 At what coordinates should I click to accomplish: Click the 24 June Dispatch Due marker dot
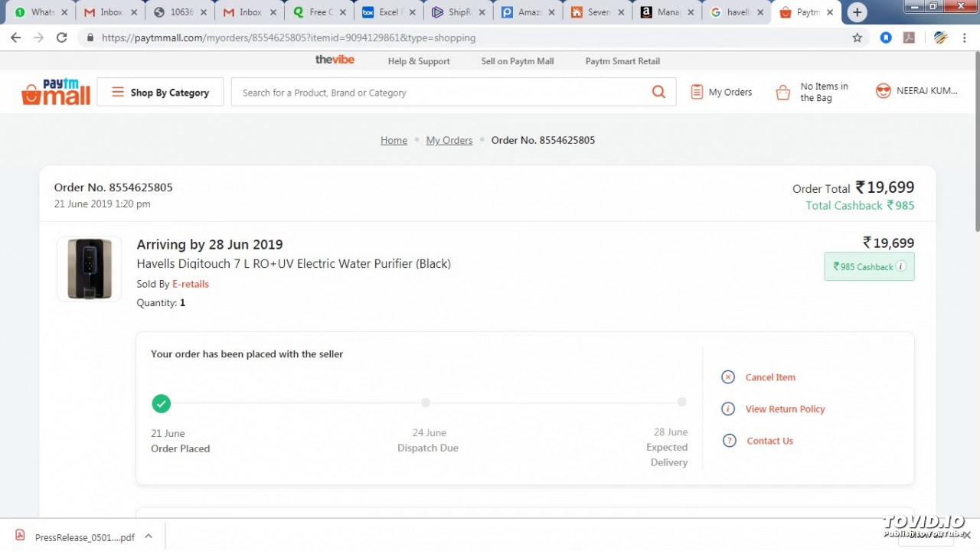point(426,403)
